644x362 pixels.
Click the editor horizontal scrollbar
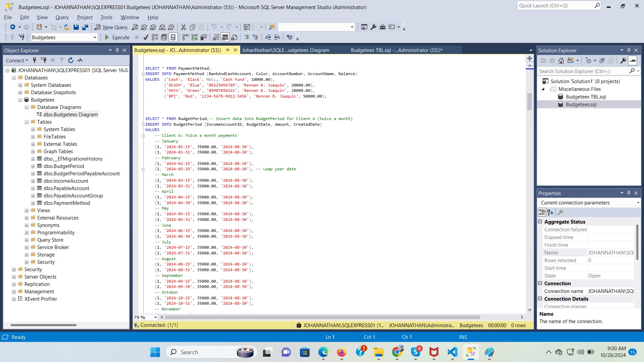pyautogui.click(x=322, y=317)
